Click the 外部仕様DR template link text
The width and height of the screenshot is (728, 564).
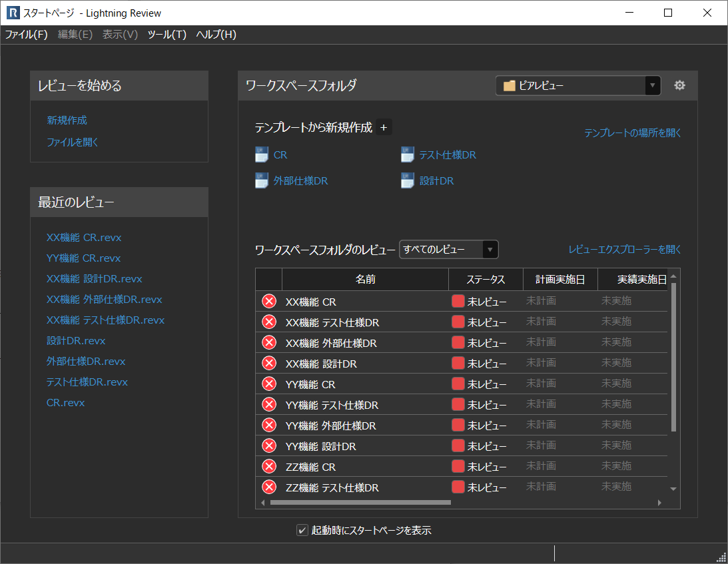pyautogui.click(x=301, y=180)
